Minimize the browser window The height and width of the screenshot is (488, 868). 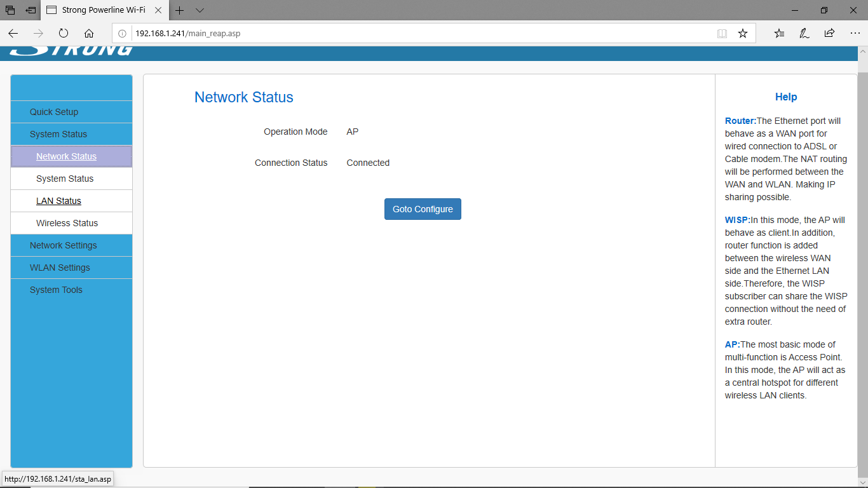(795, 10)
